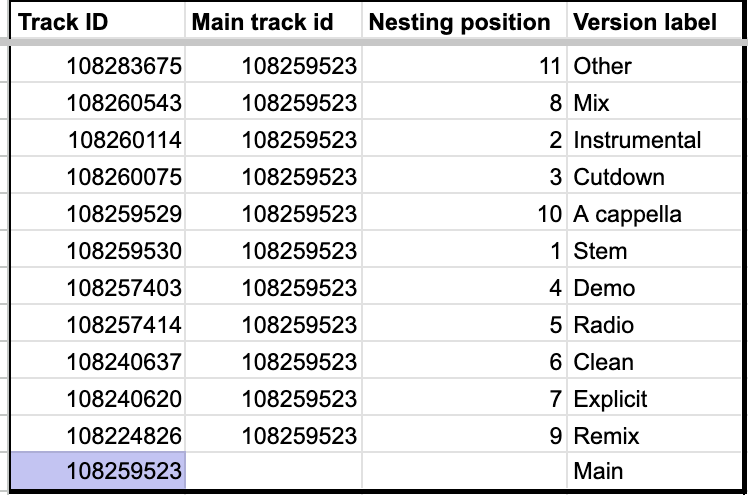748x495 pixels.
Task: Click the Stem version label cell
Action: click(x=654, y=251)
